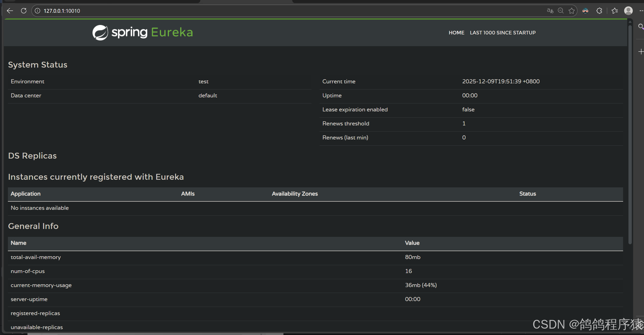
Task: View site information for 127.0.0.1:10010
Action: (x=37, y=11)
